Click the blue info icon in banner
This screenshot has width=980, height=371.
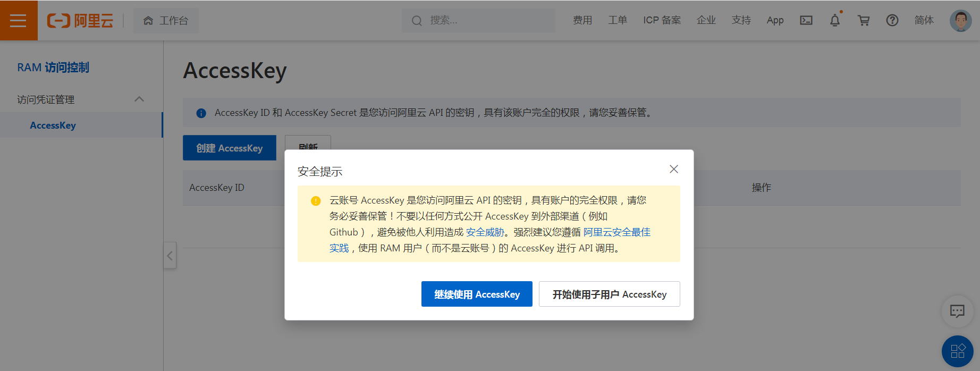pyautogui.click(x=201, y=113)
